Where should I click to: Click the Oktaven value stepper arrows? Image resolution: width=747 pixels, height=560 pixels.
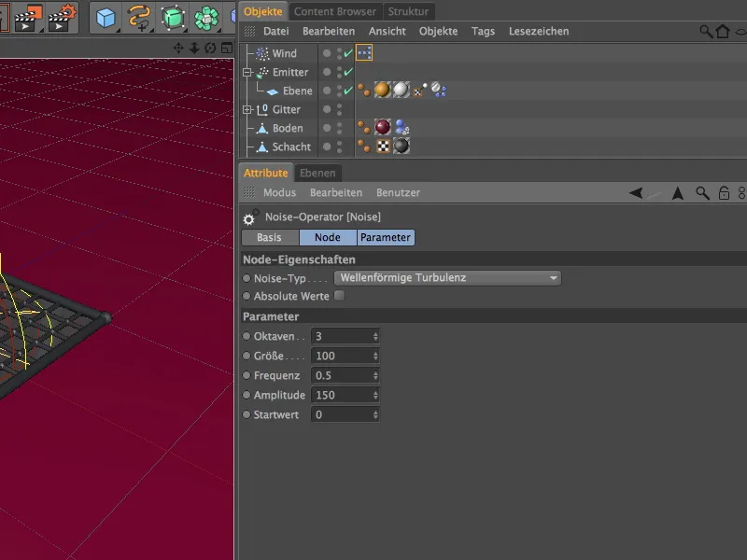375,336
